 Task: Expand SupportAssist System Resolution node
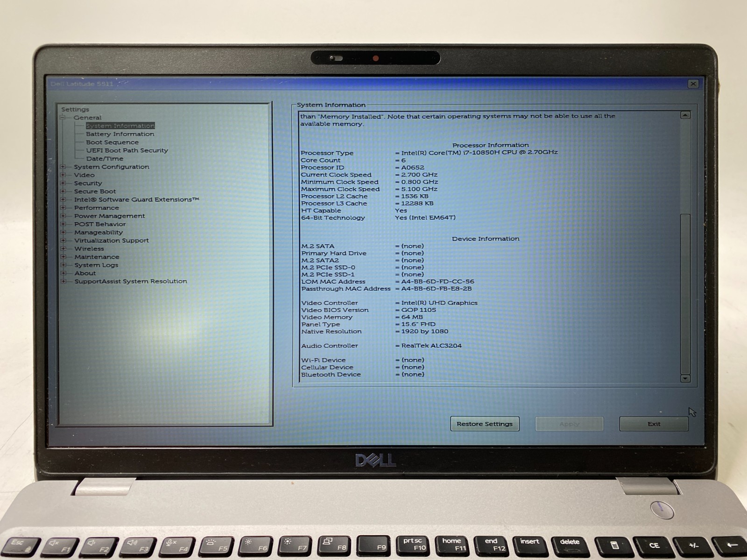click(63, 281)
